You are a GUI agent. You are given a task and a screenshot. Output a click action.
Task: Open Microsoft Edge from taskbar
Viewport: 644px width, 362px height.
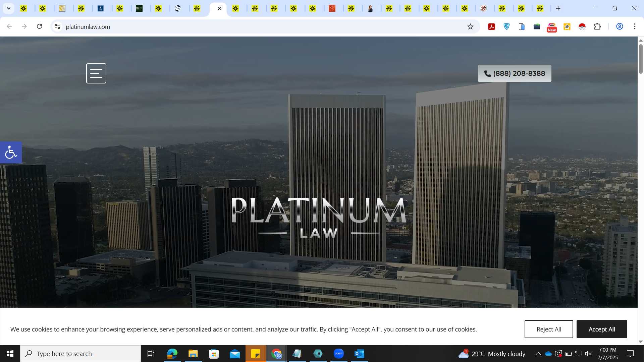click(172, 354)
